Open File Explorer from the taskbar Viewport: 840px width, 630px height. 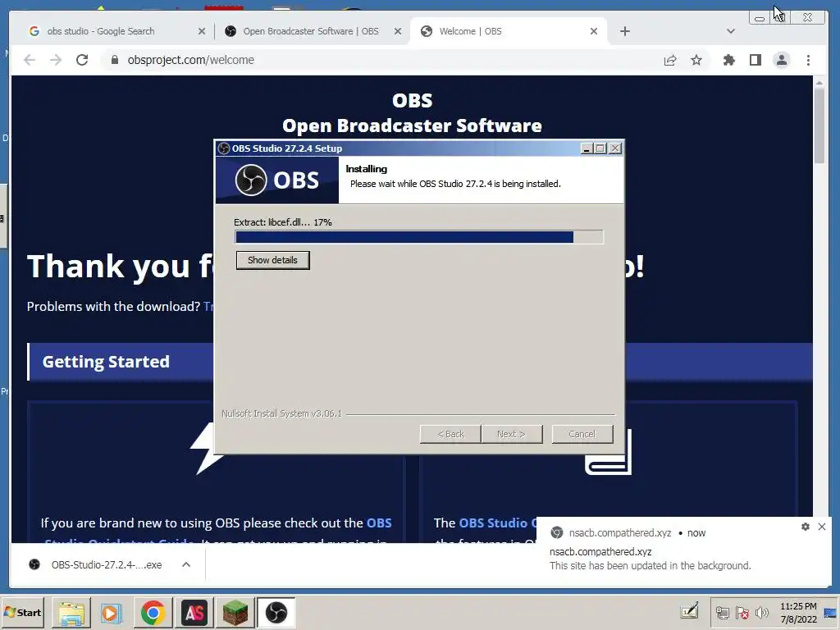point(71,613)
